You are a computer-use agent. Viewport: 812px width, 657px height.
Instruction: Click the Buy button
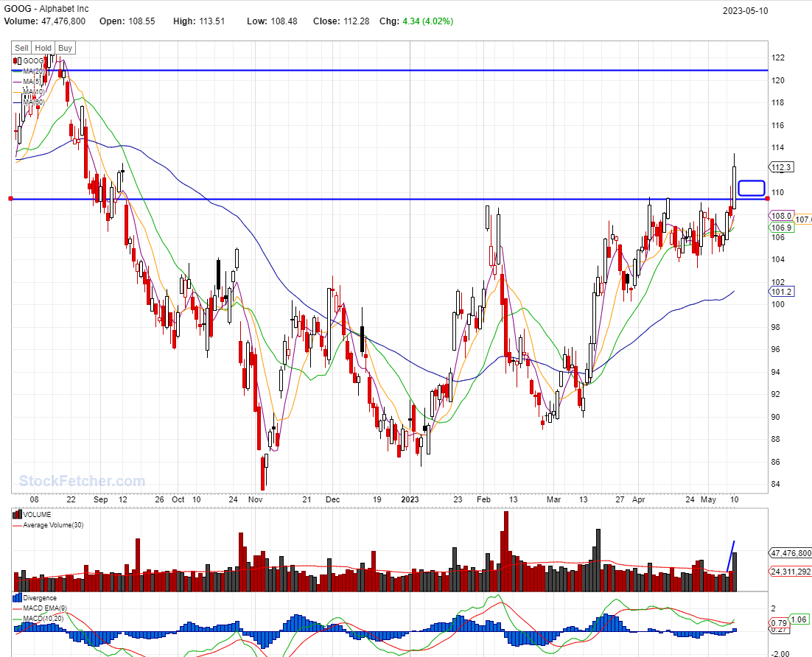coord(66,48)
